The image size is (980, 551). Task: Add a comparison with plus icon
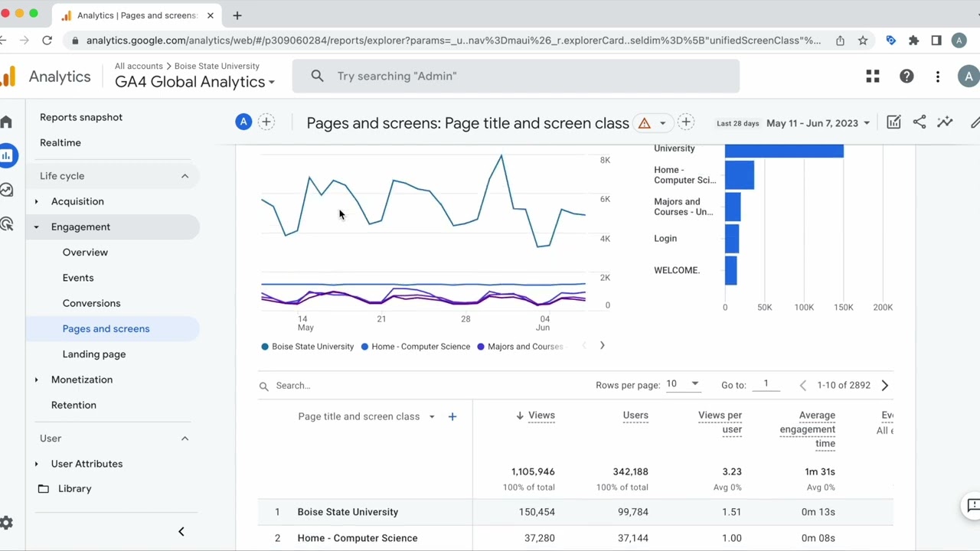[266, 122]
